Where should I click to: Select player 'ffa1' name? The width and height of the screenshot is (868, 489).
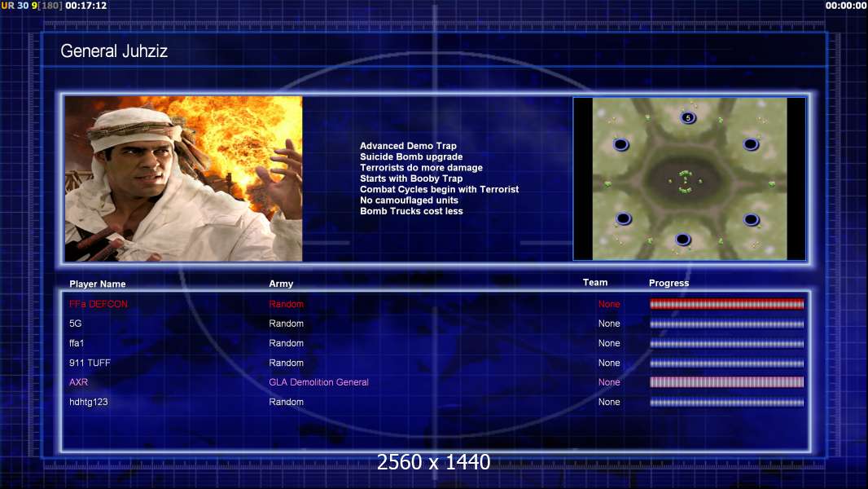click(x=77, y=343)
